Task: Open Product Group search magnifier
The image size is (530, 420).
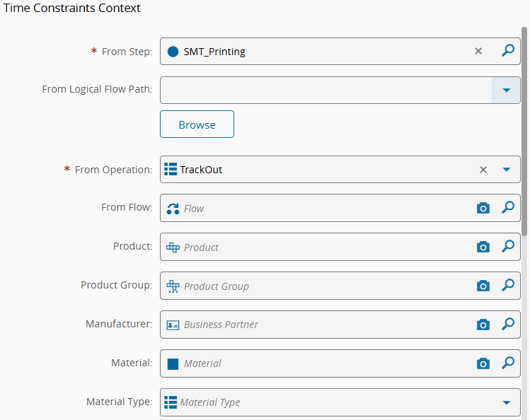Action: pos(507,286)
